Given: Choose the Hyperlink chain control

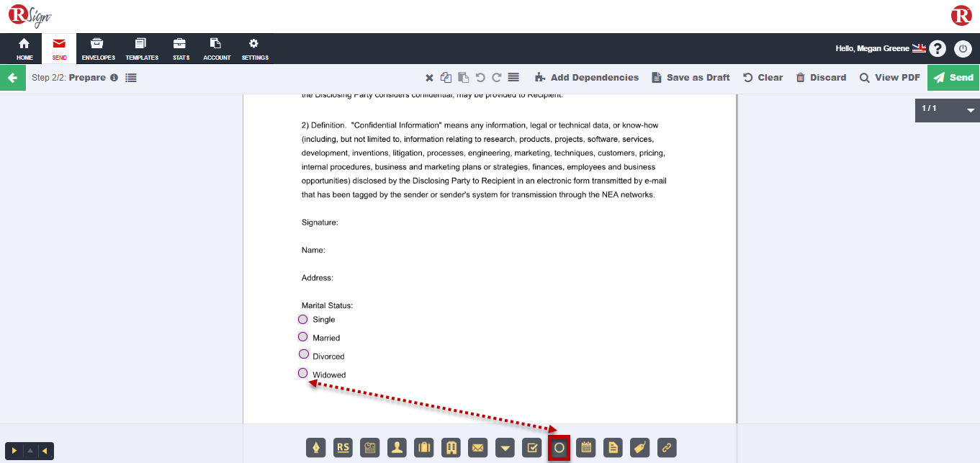Looking at the screenshot, I should coord(666,448).
